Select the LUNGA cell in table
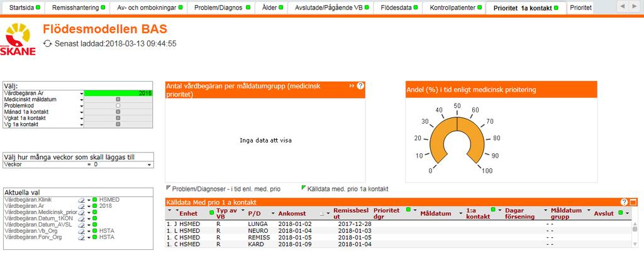This screenshot has height=253, width=644. coord(258,224)
